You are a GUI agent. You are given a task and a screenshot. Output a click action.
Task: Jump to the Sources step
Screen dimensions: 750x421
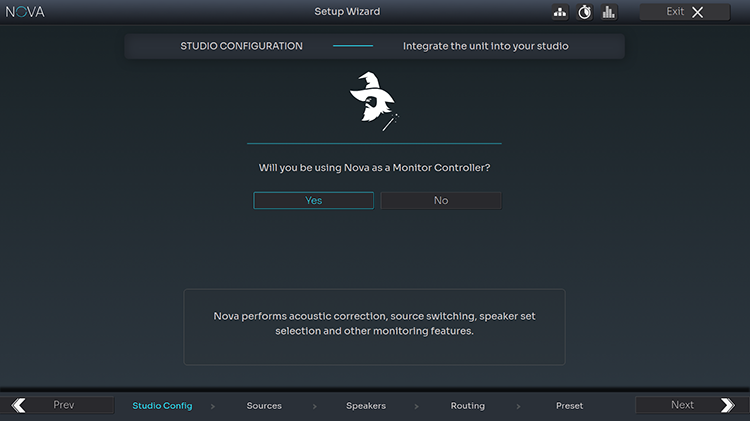coord(264,406)
